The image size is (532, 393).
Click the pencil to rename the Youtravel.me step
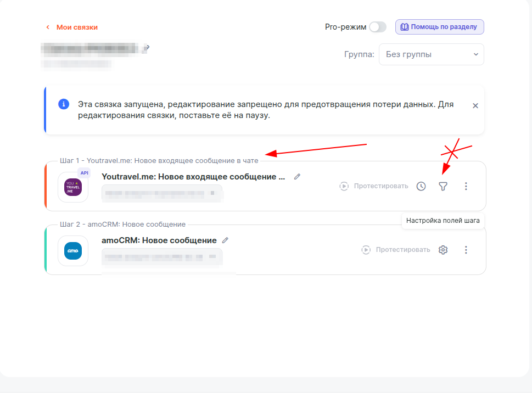tap(297, 176)
